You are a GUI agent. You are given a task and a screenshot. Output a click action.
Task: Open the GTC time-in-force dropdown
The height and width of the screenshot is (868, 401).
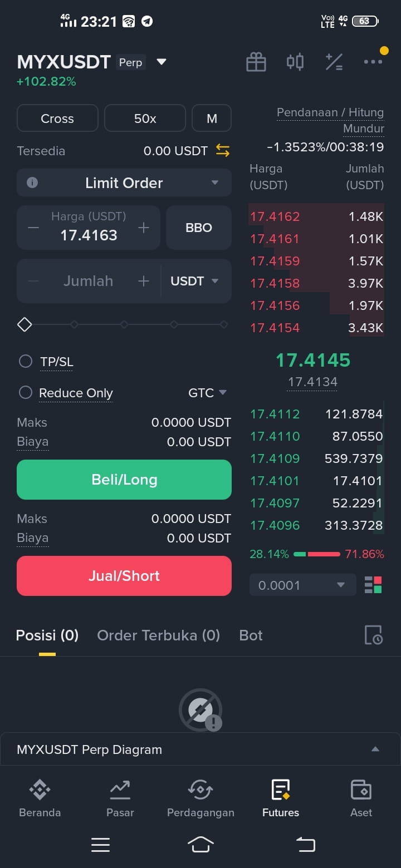point(208,393)
